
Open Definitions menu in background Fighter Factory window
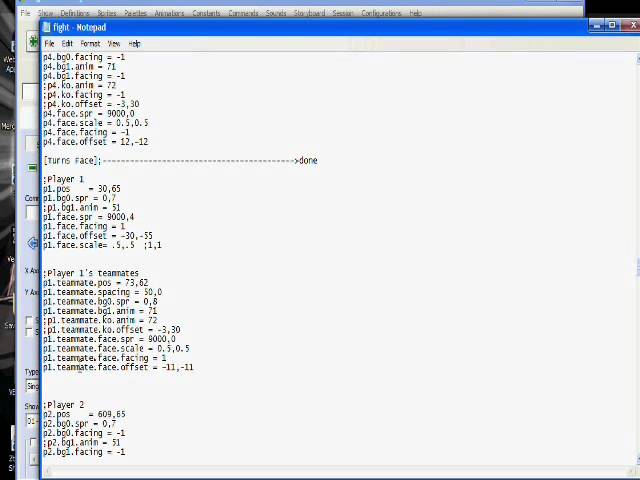point(74,13)
